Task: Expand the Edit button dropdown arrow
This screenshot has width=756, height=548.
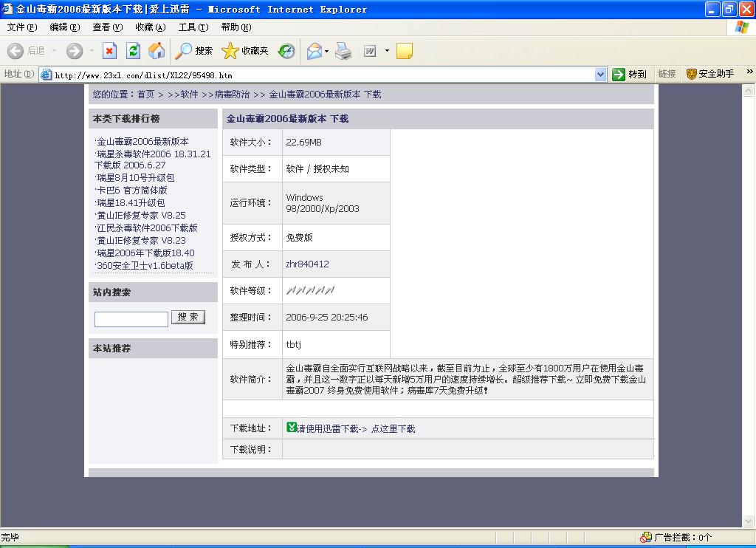Action: click(387, 51)
